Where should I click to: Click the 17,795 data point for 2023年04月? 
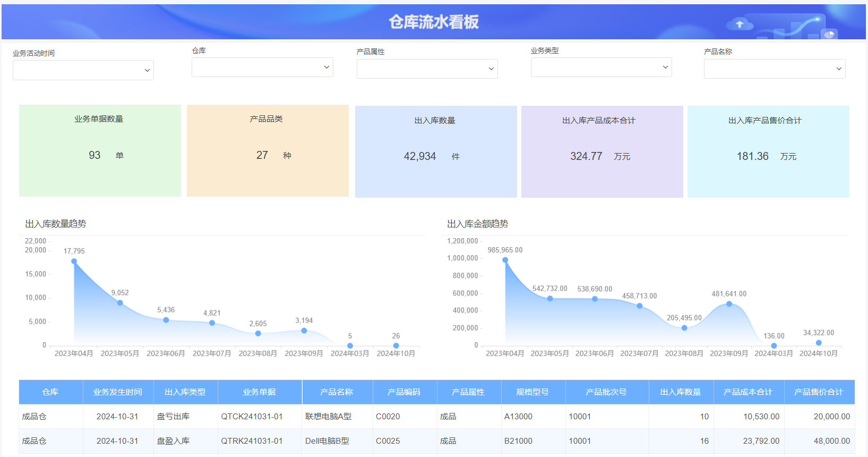point(74,261)
